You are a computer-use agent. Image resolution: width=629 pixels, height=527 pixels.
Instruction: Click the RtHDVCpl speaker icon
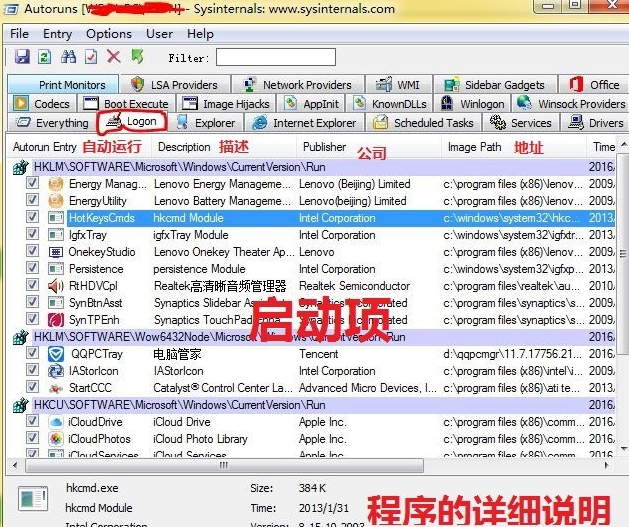(x=56, y=286)
